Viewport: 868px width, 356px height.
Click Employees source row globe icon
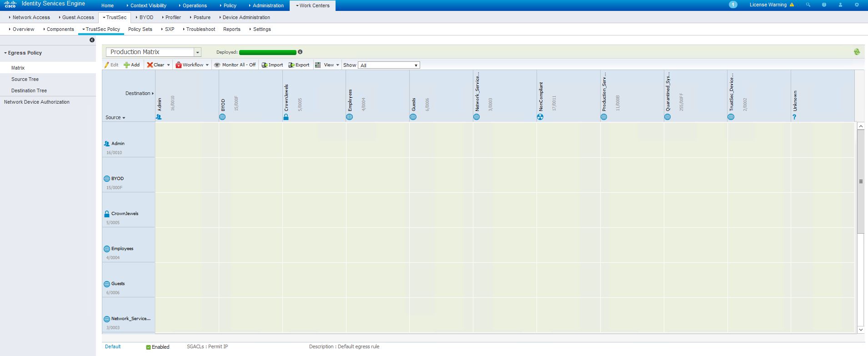point(107,249)
